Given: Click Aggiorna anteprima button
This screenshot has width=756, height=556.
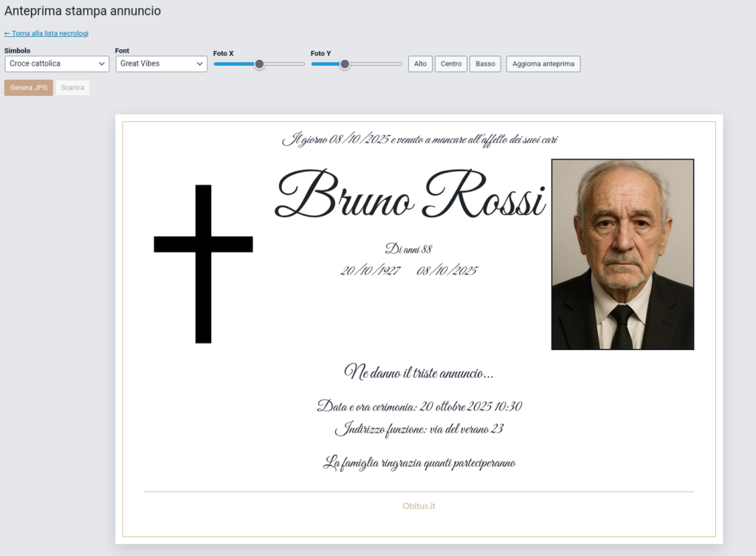Looking at the screenshot, I should point(543,64).
